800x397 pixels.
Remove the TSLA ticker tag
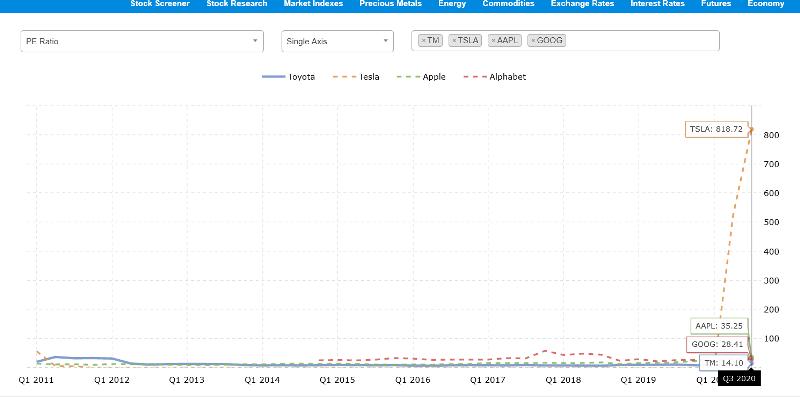454,40
